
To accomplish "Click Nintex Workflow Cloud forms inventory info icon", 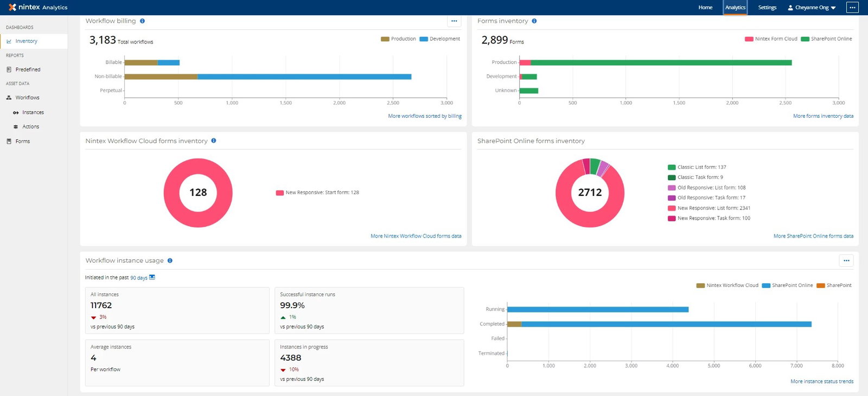I will point(214,140).
